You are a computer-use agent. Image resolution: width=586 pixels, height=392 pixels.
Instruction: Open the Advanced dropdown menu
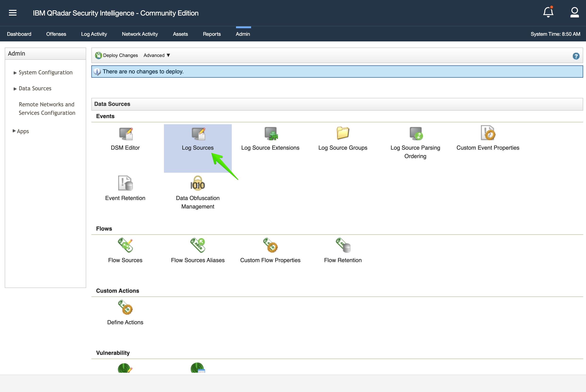(x=157, y=55)
